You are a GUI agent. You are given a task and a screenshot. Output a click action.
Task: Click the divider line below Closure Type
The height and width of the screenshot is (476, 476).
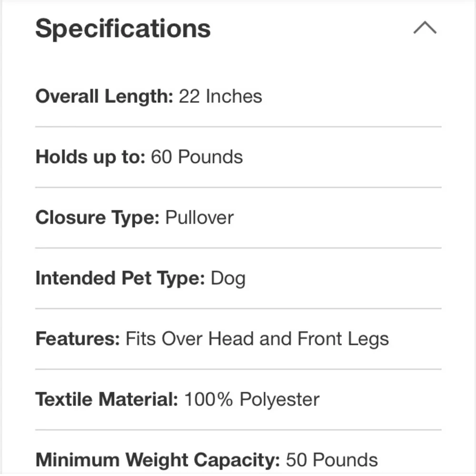(238, 248)
